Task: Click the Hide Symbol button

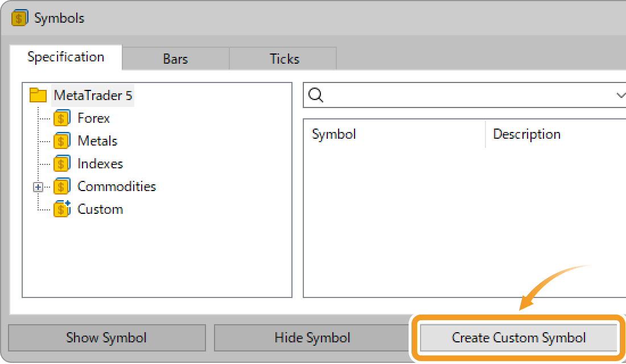Action: pyautogui.click(x=312, y=338)
